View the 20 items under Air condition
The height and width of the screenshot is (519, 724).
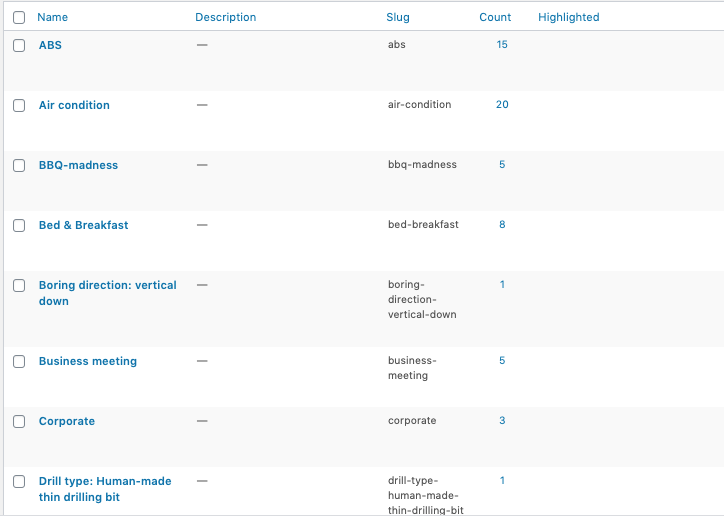502,105
